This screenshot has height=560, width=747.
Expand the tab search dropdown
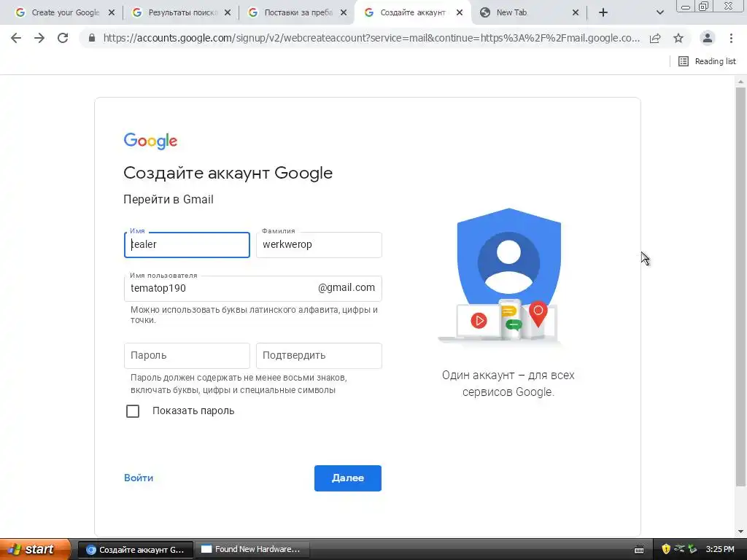coord(659,13)
